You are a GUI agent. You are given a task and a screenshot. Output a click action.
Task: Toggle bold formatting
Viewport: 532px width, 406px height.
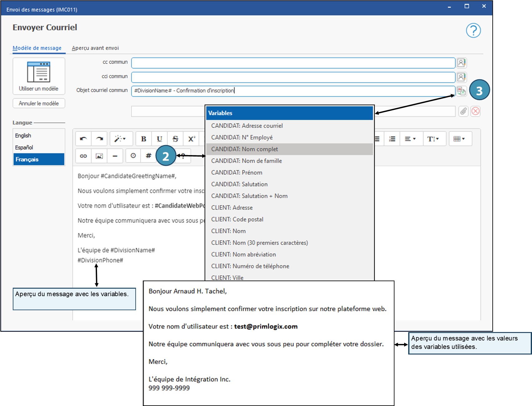[143, 139]
